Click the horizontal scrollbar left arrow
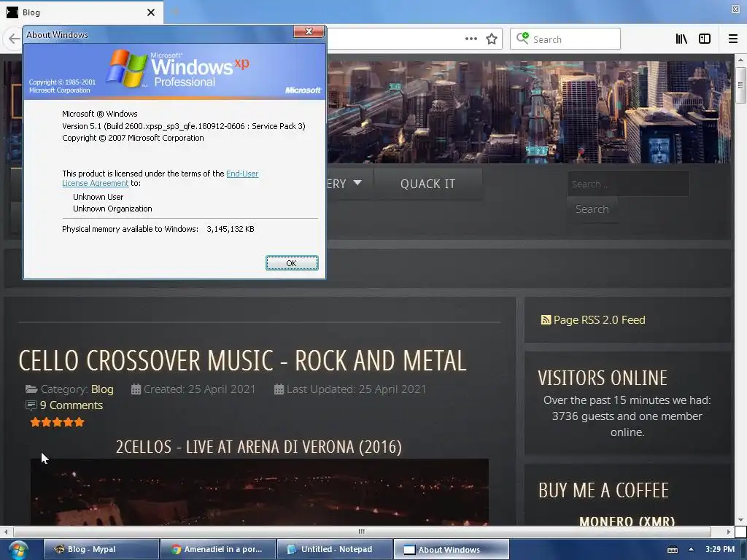Image resolution: width=747 pixels, height=560 pixels. click(x=6, y=532)
